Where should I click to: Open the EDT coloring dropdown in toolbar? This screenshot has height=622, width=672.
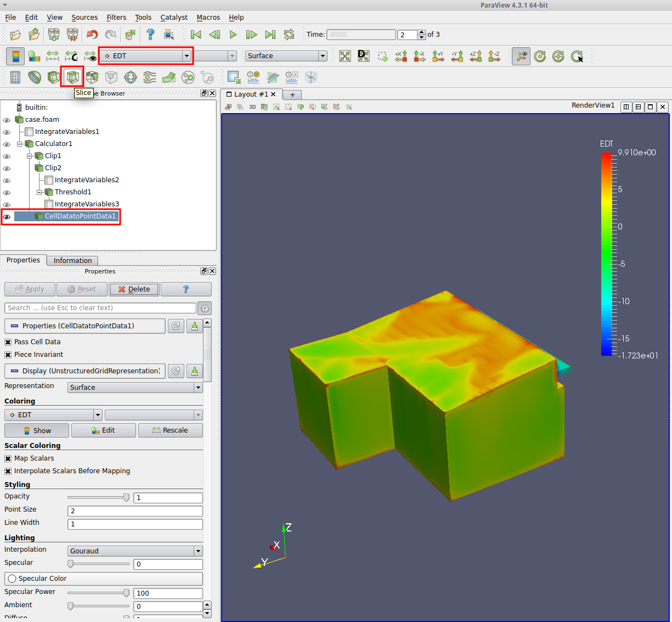point(146,56)
